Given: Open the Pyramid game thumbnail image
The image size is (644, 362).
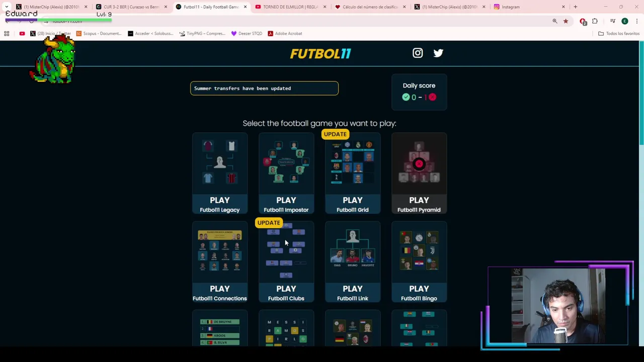Looking at the screenshot, I should [x=419, y=163].
